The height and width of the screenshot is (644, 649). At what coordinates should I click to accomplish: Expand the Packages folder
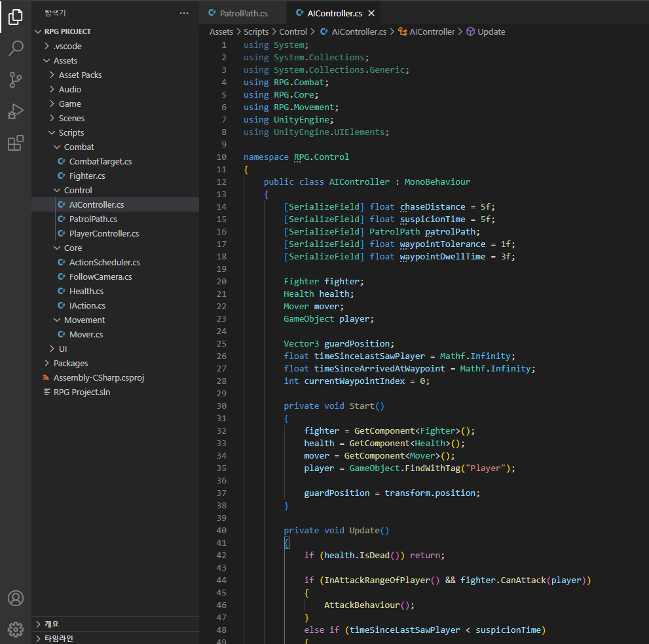click(x=70, y=363)
